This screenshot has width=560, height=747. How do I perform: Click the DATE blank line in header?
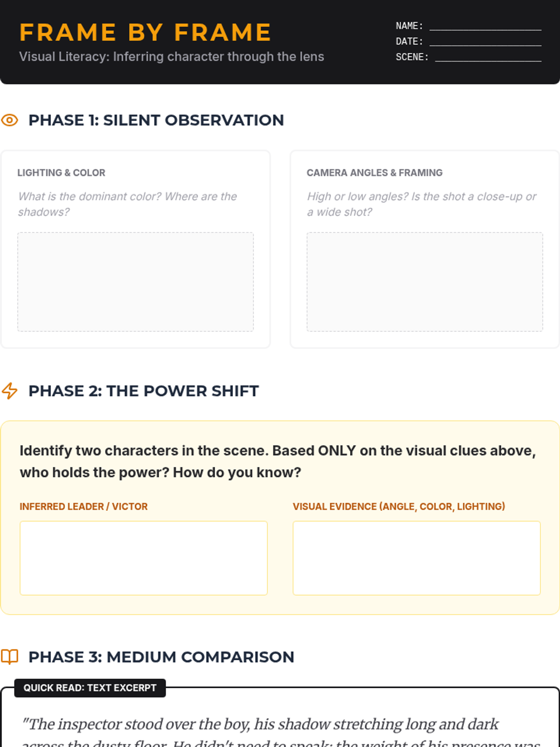point(485,42)
